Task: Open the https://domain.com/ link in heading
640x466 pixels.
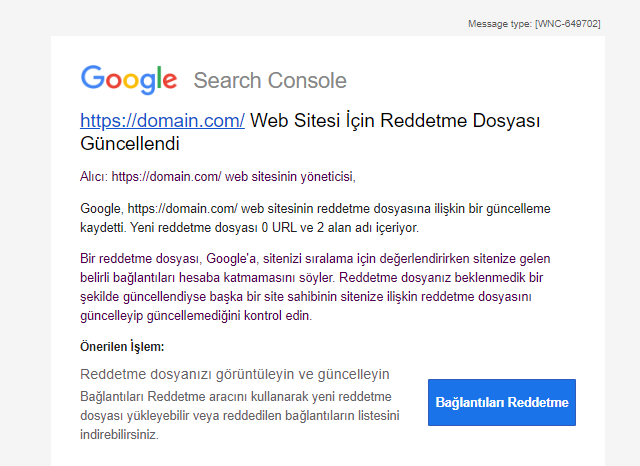Action: [162, 121]
